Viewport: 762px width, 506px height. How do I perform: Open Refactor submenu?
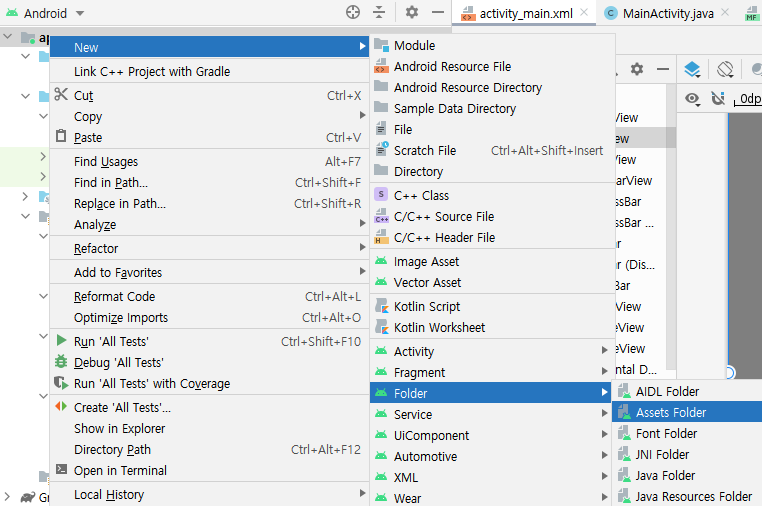[209, 248]
